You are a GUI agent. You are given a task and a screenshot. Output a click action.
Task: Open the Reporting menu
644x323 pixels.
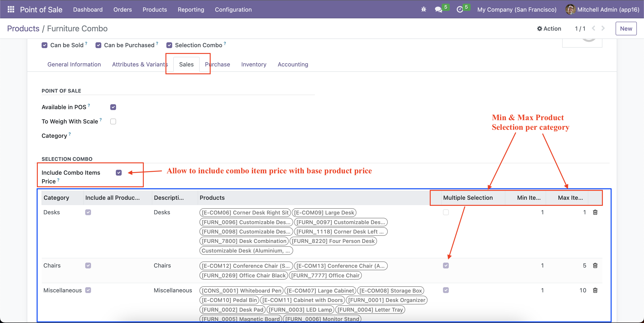click(x=191, y=9)
